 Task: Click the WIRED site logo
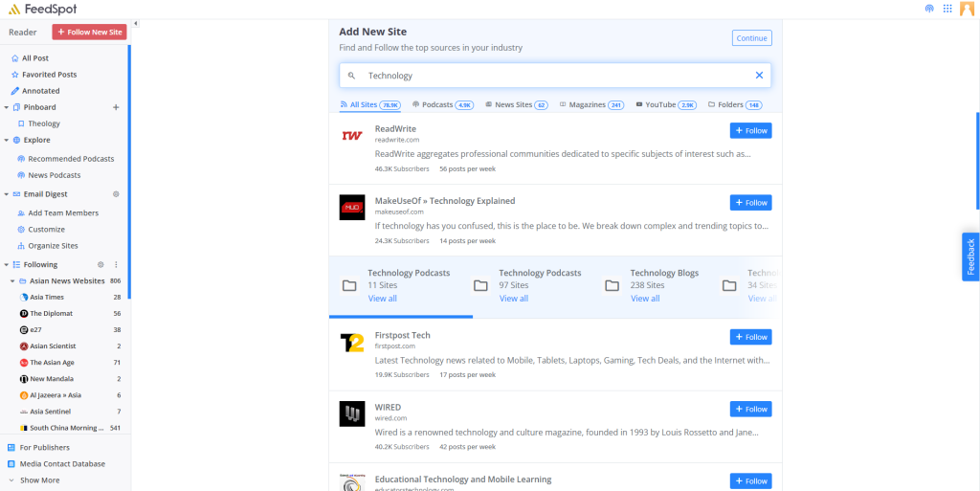coord(352,413)
